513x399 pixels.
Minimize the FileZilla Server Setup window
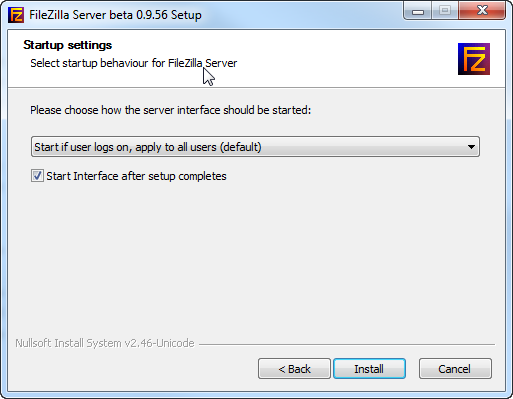[418, 11]
